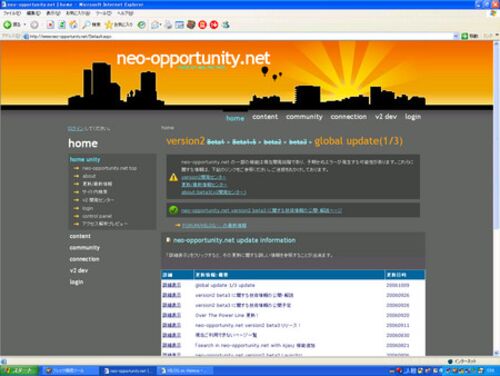Switch to neo-opportunity.net taskbar button
The height and width of the screenshot is (376, 500).
coord(128,371)
